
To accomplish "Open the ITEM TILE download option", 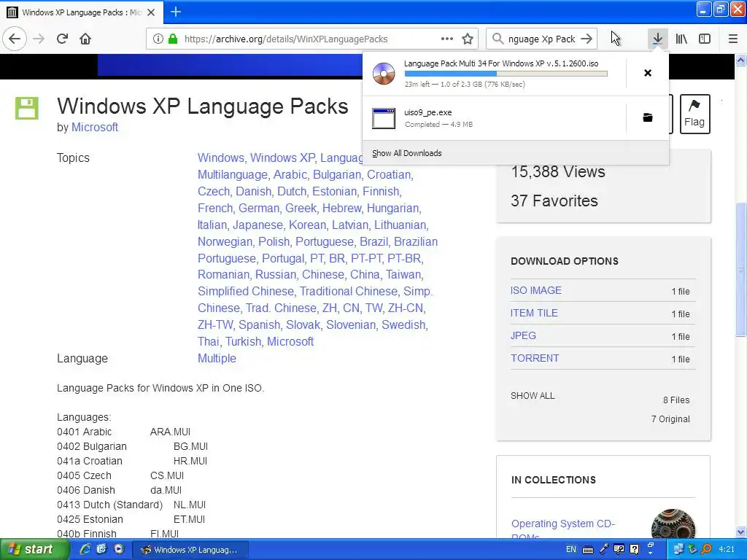I will tap(534, 313).
